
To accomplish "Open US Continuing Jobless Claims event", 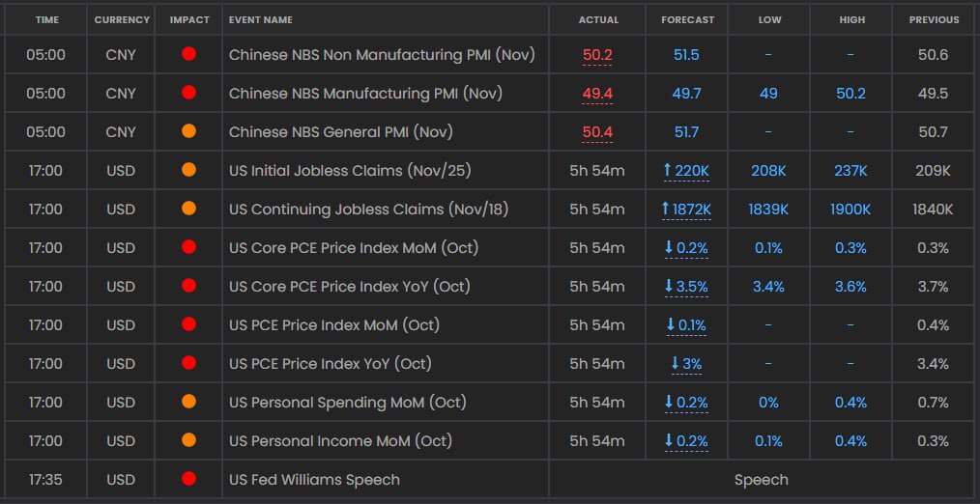I will (368, 210).
